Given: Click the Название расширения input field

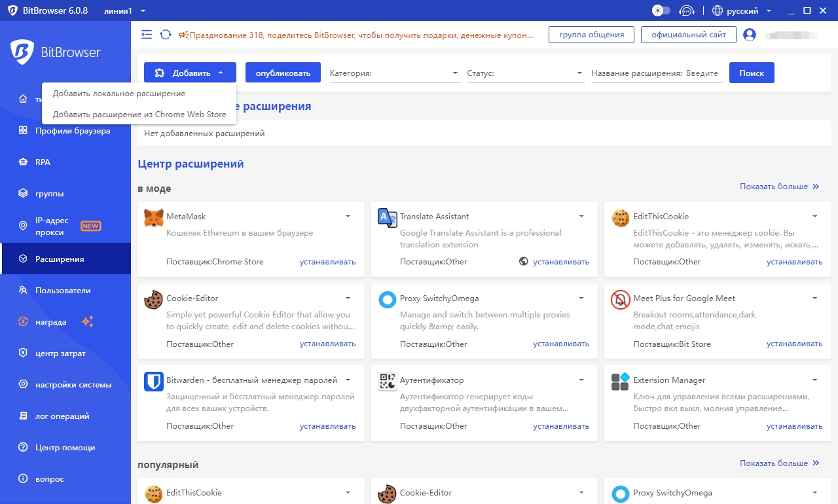Looking at the screenshot, I should (x=703, y=73).
